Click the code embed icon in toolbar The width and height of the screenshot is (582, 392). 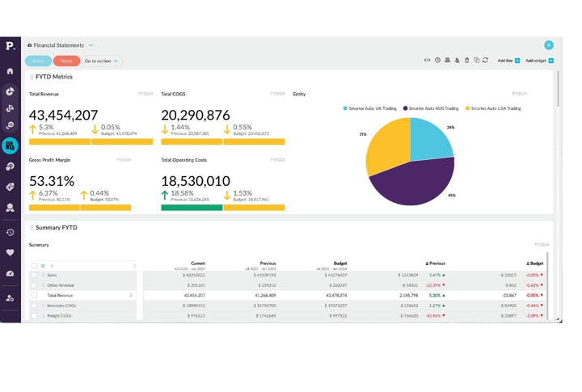point(427,61)
